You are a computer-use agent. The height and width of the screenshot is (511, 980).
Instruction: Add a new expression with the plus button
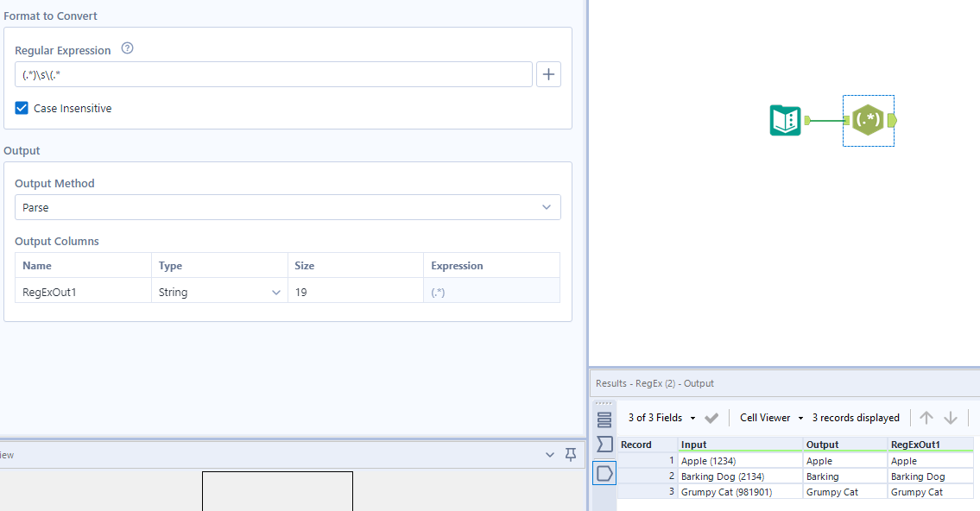(x=548, y=74)
